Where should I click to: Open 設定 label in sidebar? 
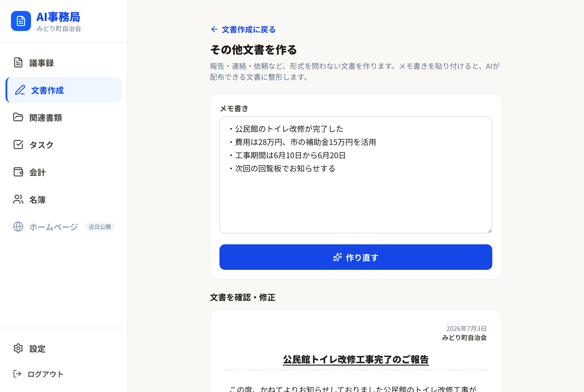point(37,348)
